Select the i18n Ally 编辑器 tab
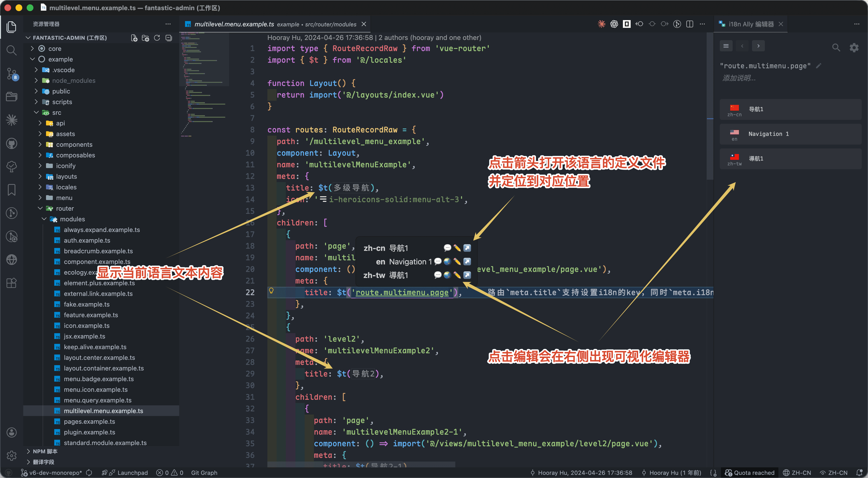 [x=751, y=24]
